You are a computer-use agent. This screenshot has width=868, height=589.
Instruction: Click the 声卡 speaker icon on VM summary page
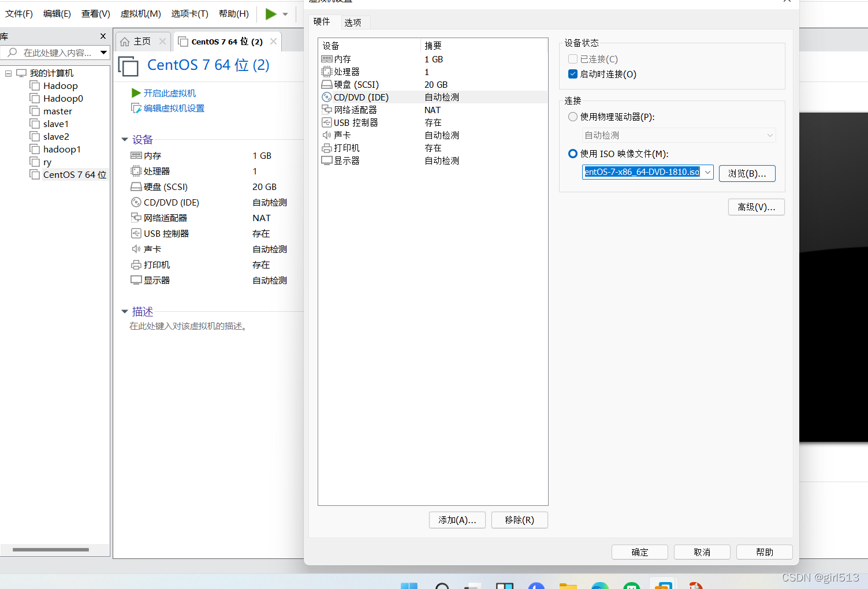136,249
